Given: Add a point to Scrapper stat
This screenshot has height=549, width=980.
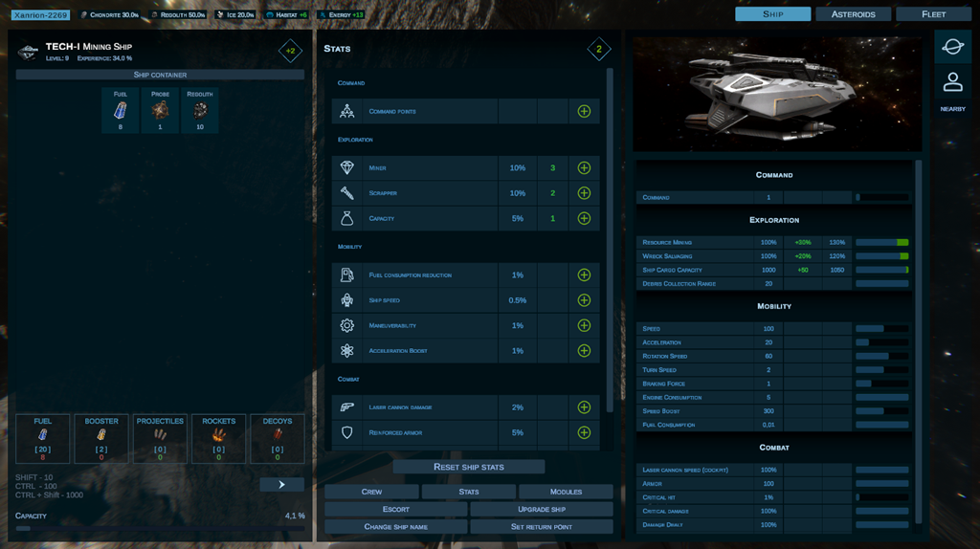Looking at the screenshot, I should (584, 193).
